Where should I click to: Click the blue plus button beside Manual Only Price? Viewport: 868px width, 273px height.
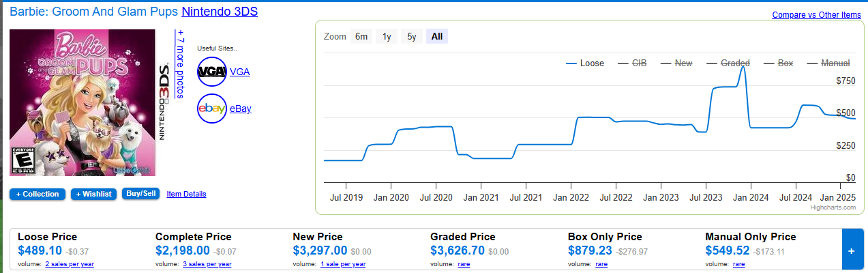coord(851,250)
